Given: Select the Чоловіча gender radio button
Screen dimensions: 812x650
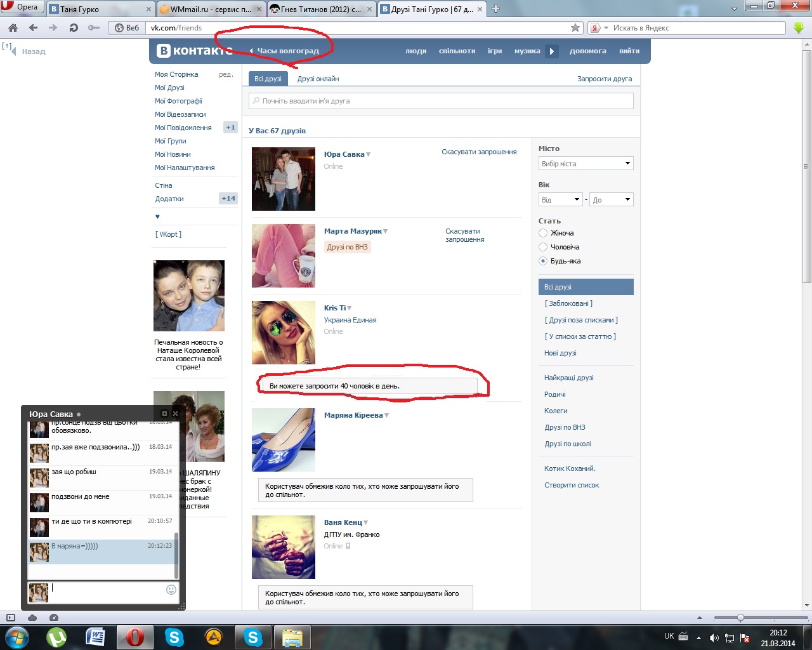Looking at the screenshot, I should coord(543,247).
